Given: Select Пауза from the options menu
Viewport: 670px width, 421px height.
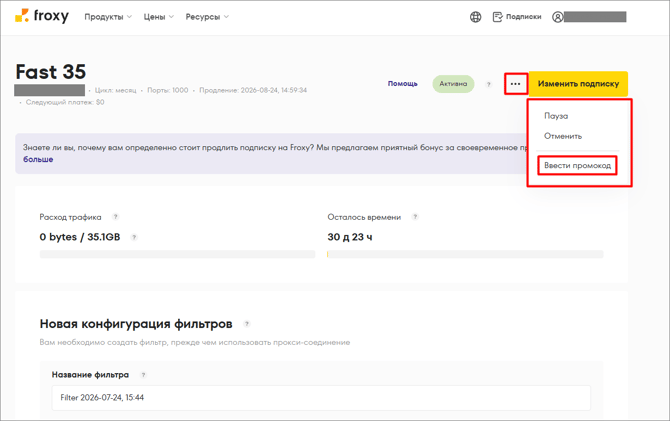Looking at the screenshot, I should click(556, 116).
